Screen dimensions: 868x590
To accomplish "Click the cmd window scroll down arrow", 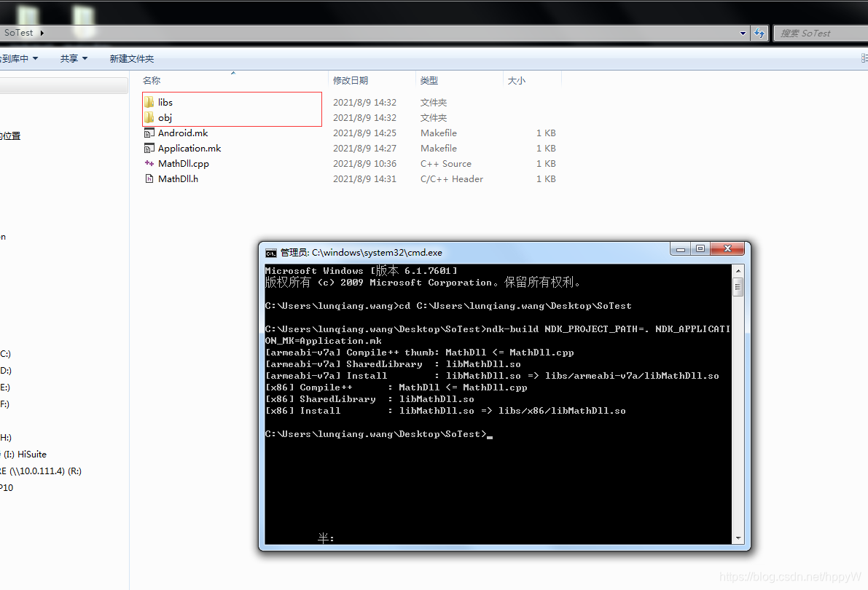I will tap(738, 538).
